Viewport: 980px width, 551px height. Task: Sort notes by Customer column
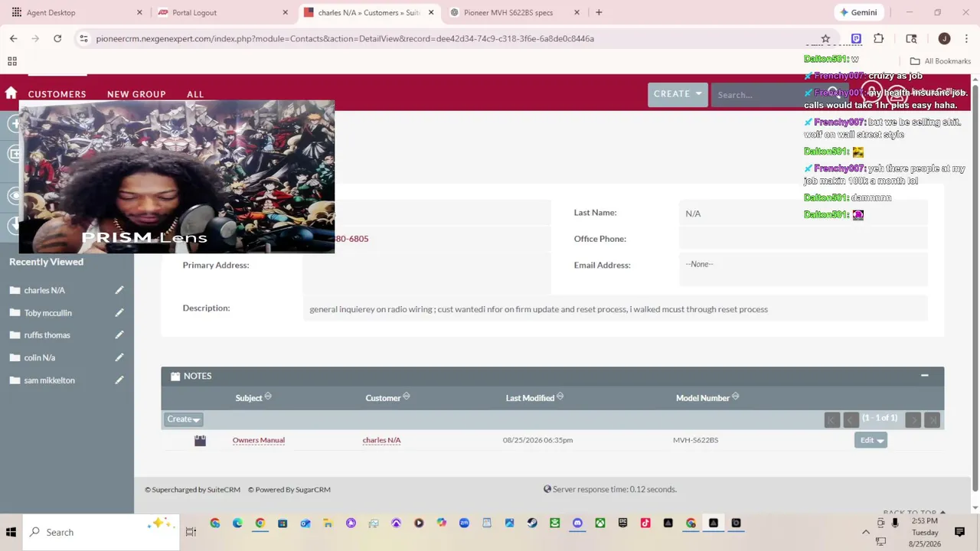tap(387, 397)
